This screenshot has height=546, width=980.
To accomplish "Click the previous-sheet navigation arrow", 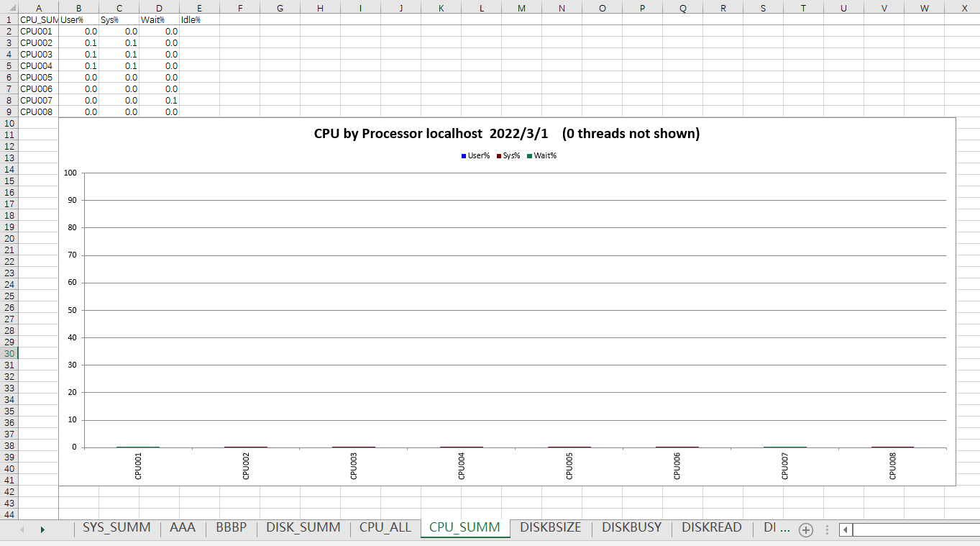I will [x=22, y=529].
